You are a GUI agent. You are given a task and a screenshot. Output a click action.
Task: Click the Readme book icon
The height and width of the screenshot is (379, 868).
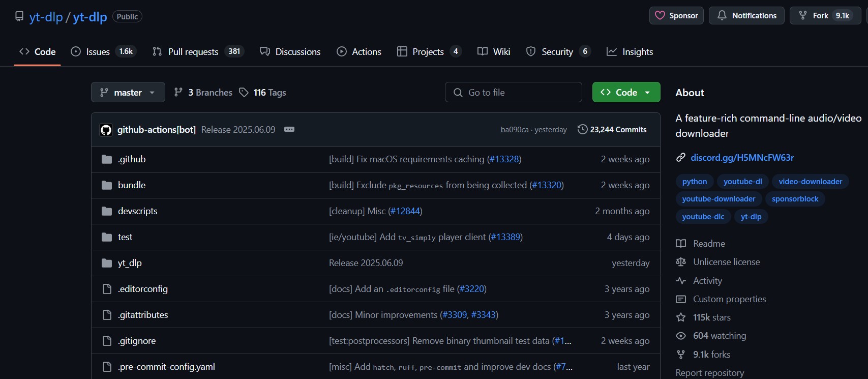pyautogui.click(x=681, y=244)
